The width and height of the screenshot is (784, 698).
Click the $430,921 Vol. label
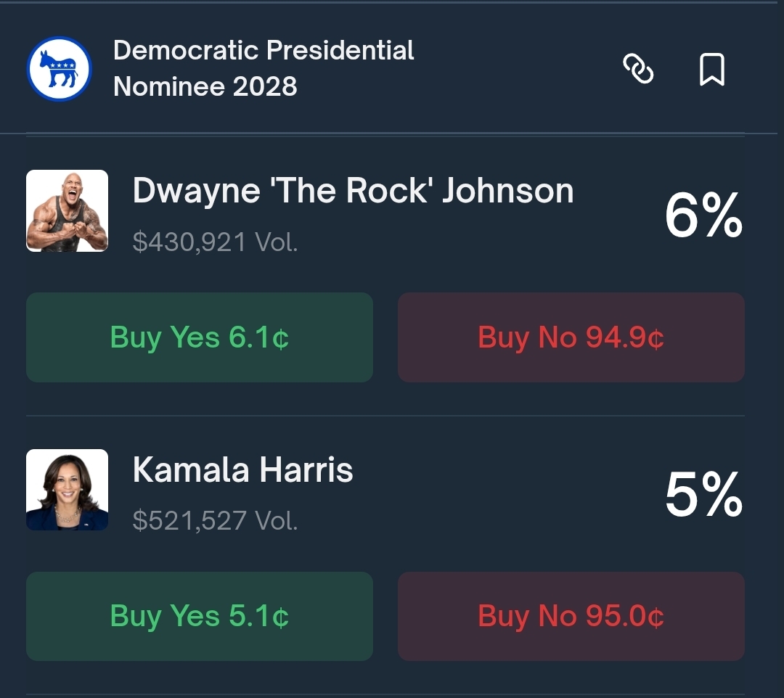coord(215,242)
